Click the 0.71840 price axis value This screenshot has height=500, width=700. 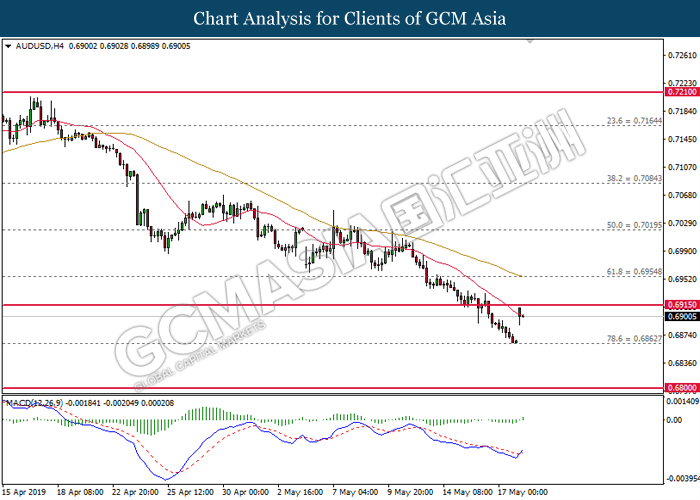coord(682,111)
